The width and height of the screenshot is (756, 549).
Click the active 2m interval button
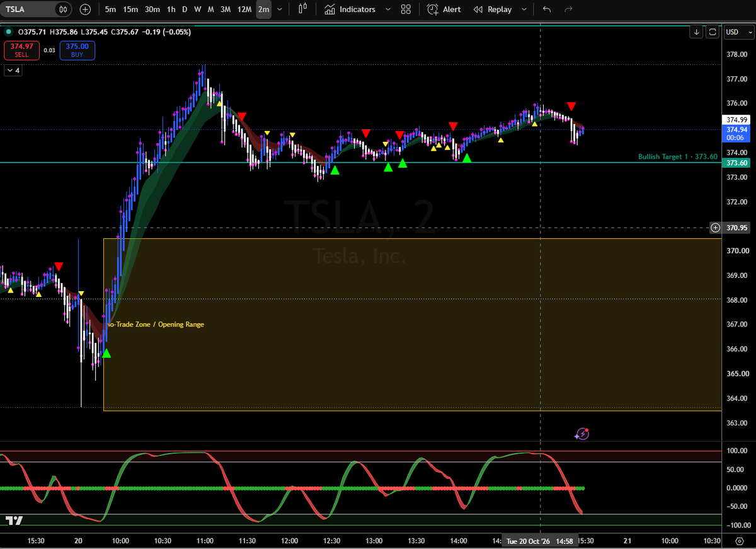point(264,9)
